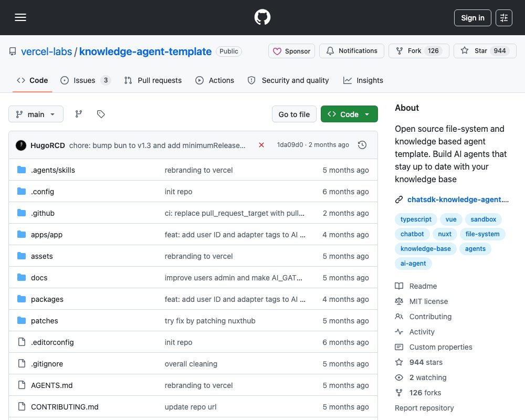Click folder icon beside .config
Image resolution: width=525 pixels, height=420 pixels.
[x=22, y=192]
